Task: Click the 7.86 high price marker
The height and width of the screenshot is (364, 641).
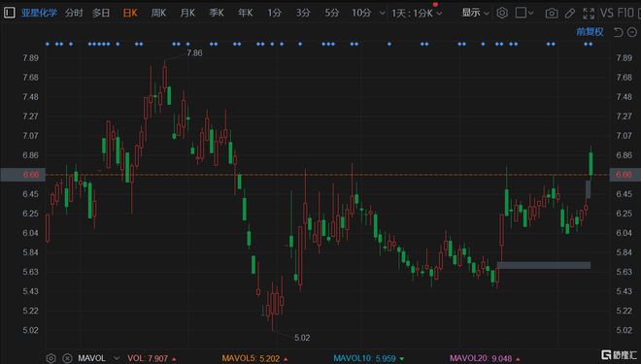Action: [194, 53]
